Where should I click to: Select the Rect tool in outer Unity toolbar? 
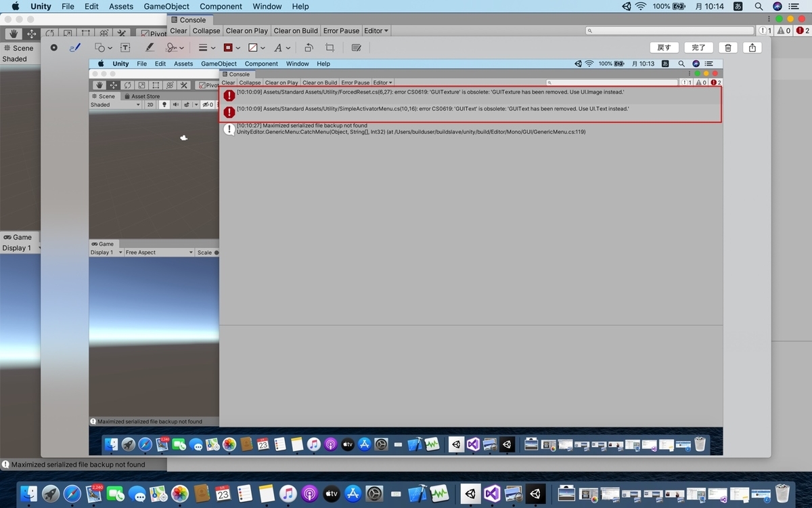85,33
